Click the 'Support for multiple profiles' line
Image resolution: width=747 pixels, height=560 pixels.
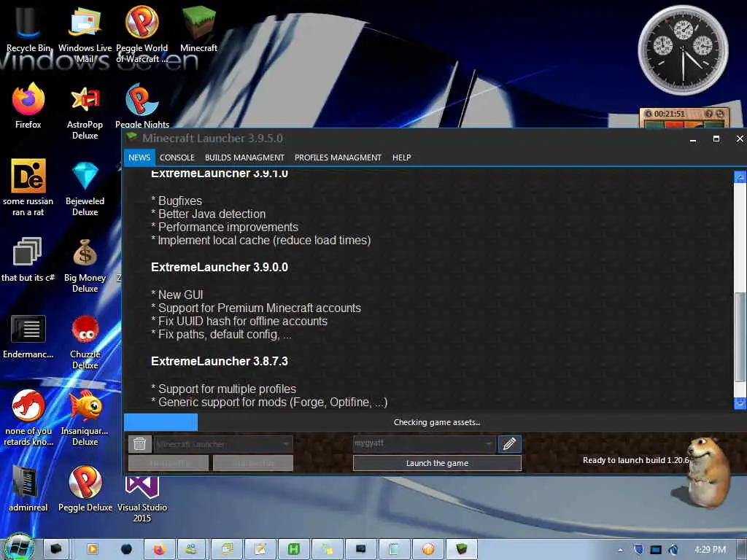(x=223, y=389)
